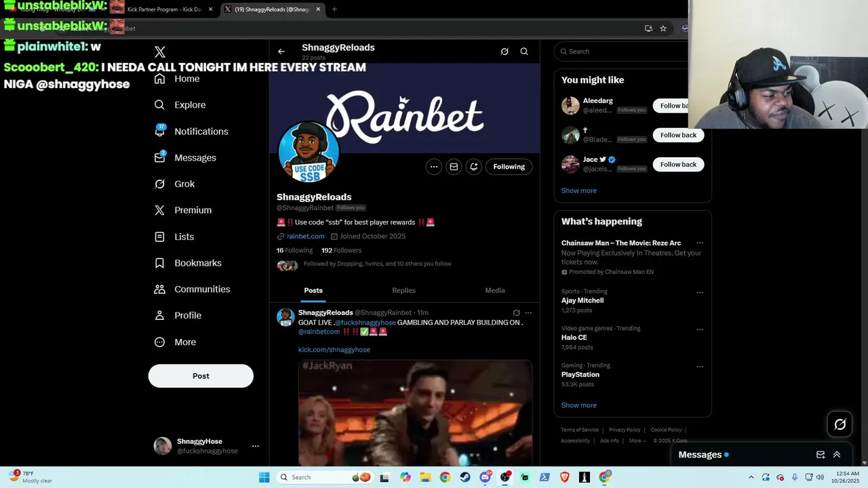Open Bookmarks in sidebar
The width and height of the screenshot is (868, 488).
click(x=188, y=263)
